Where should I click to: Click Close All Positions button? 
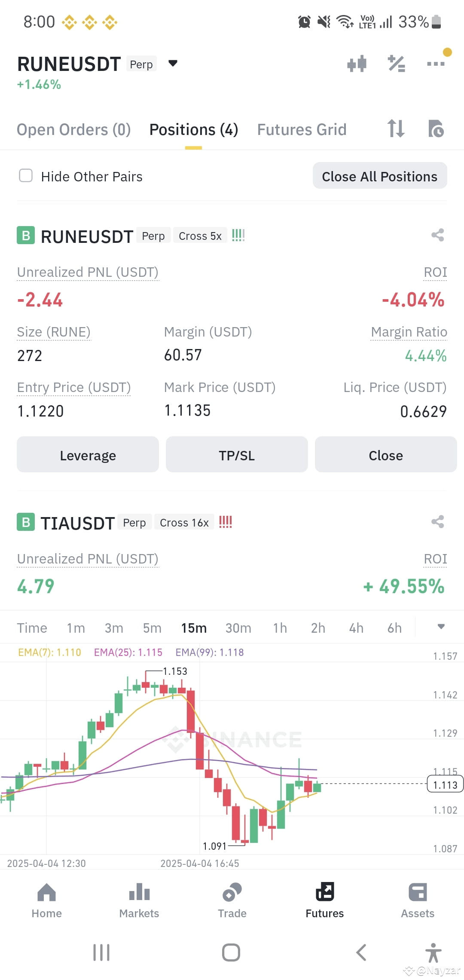pos(380,176)
